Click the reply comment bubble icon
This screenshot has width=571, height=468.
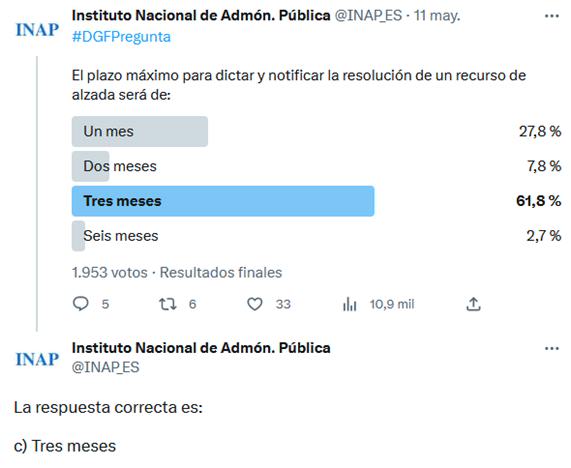[80, 303]
